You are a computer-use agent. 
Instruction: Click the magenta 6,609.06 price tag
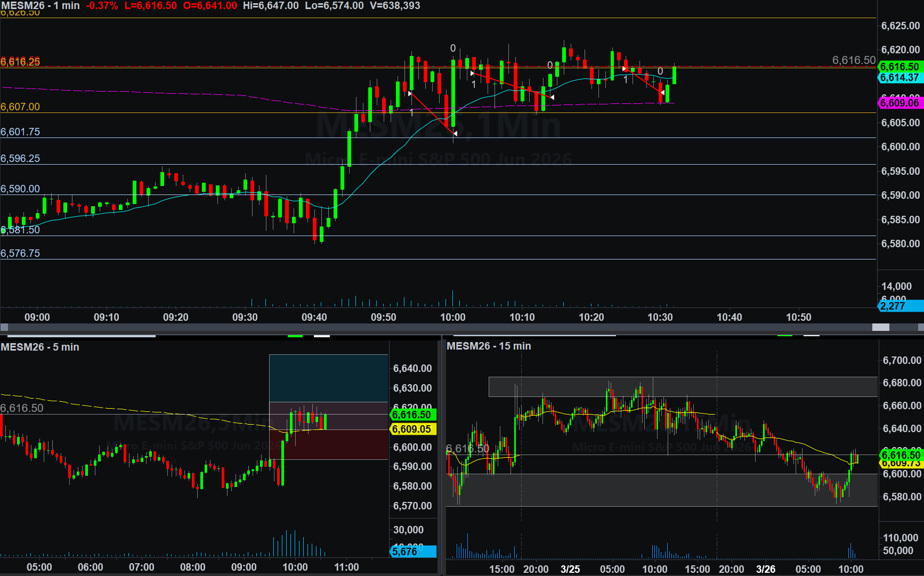(899, 103)
